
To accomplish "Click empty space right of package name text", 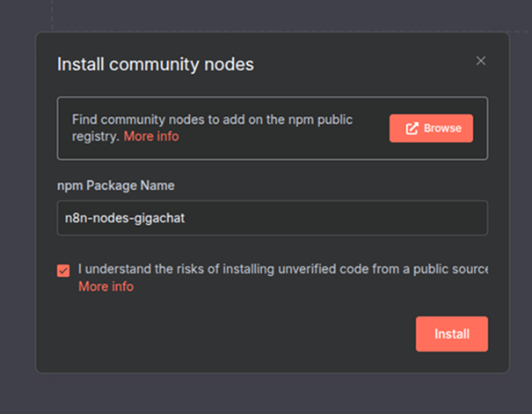I will tap(352, 218).
